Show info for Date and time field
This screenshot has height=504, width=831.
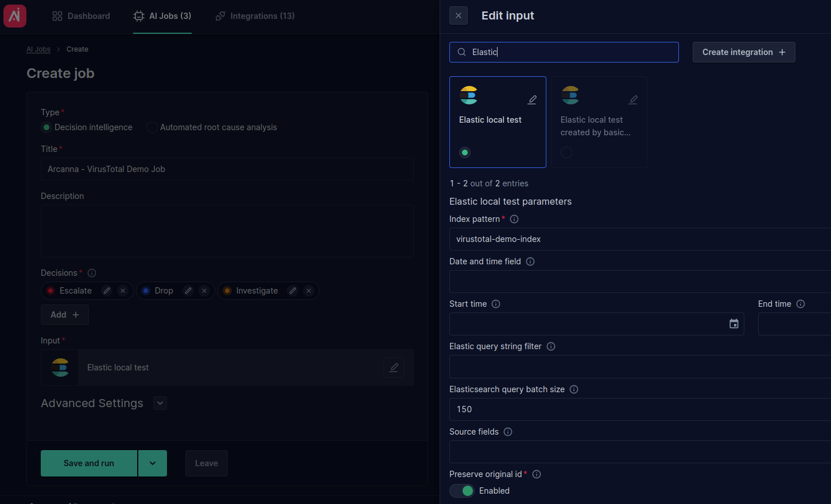pyautogui.click(x=530, y=261)
